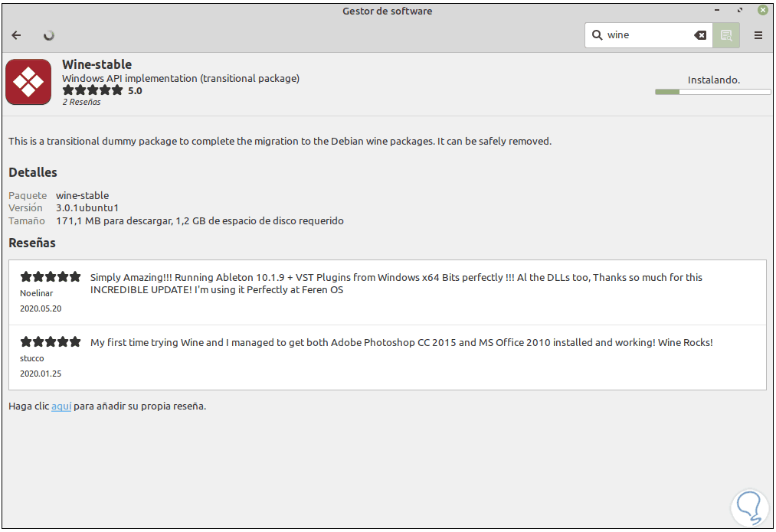Screen dimensions: 776x532
Task: Open the hamburger menu
Action: click(x=758, y=35)
